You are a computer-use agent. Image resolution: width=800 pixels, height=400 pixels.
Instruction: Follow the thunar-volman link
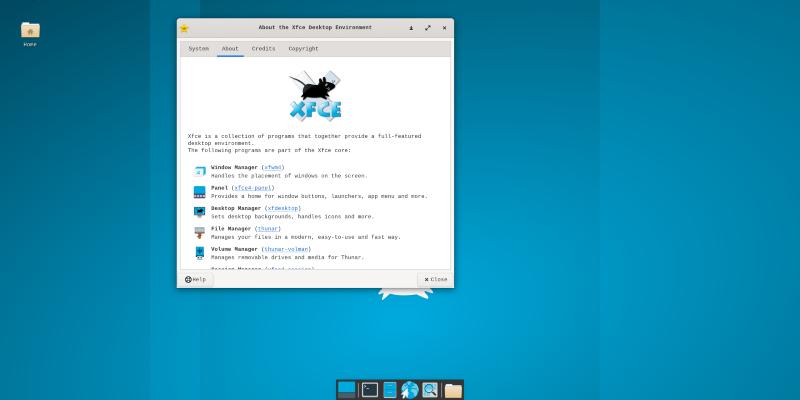point(288,248)
